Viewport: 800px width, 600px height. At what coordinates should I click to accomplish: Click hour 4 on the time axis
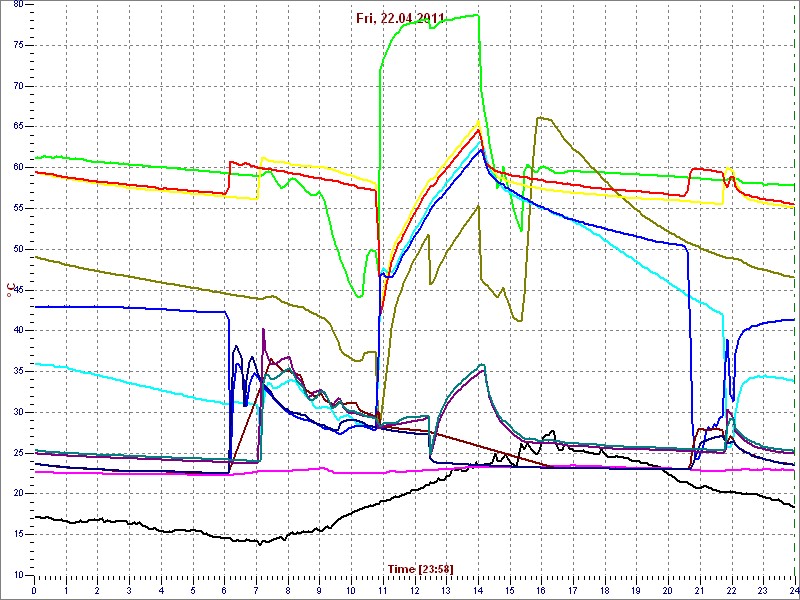[x=161, y=590]
